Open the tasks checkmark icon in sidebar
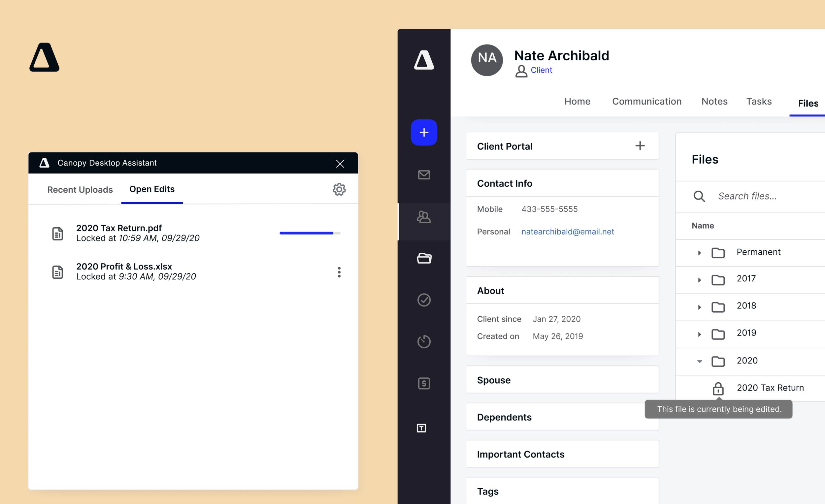Image resolution: width=825 pixels, height=504 pixels. coord(424,300)
